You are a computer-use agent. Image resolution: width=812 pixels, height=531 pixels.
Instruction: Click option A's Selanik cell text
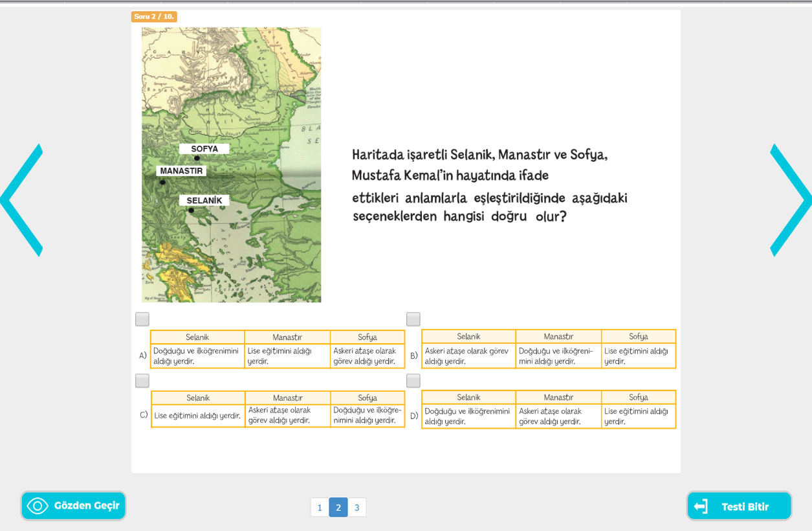click(x=197, y=356)
